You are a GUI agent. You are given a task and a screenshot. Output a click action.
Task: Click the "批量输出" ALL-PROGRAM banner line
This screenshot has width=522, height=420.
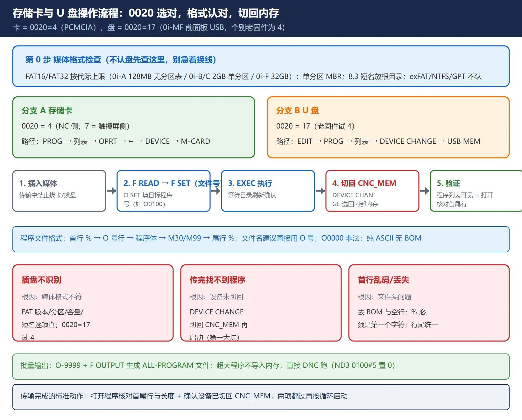coord(208,365)
